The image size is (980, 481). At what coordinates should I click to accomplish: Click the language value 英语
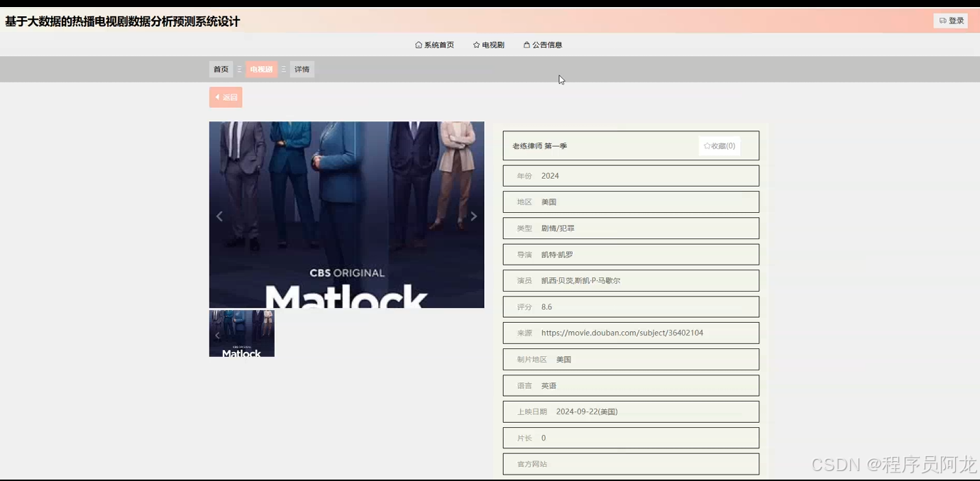549,386
